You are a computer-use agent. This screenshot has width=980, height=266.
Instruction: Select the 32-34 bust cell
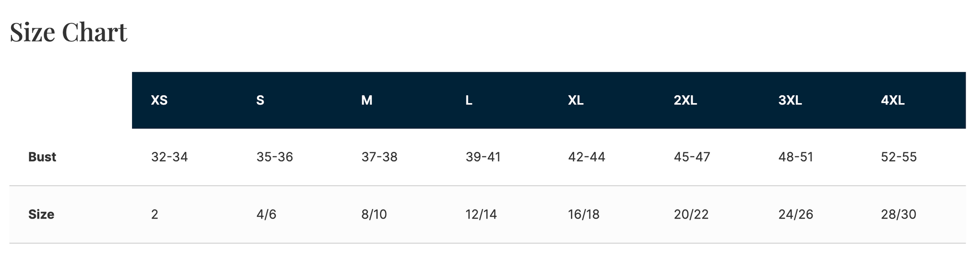169,157
